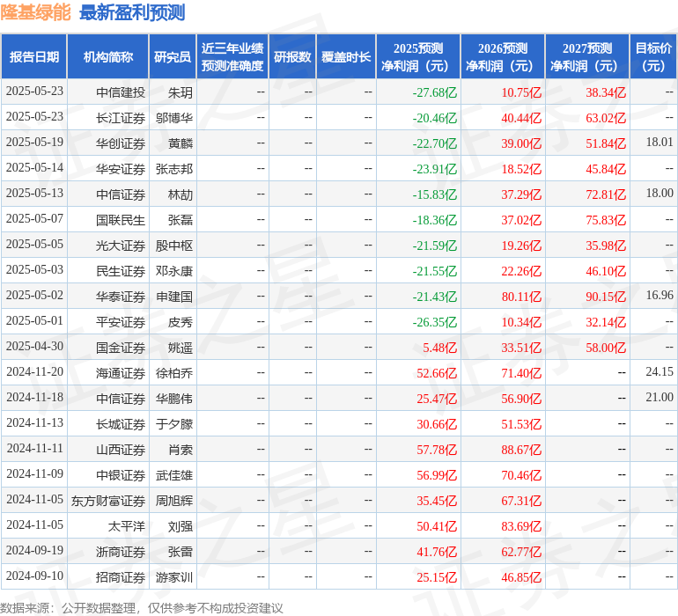
Task: Sort by the 报告日期 column header
Action: pos(34,57)
